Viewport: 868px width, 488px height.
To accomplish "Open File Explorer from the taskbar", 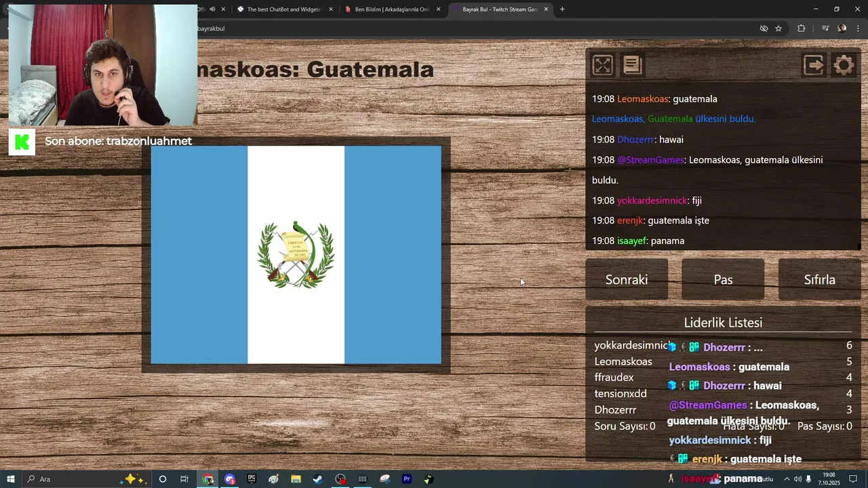I will pyautogui.click(x=296, y=479).
